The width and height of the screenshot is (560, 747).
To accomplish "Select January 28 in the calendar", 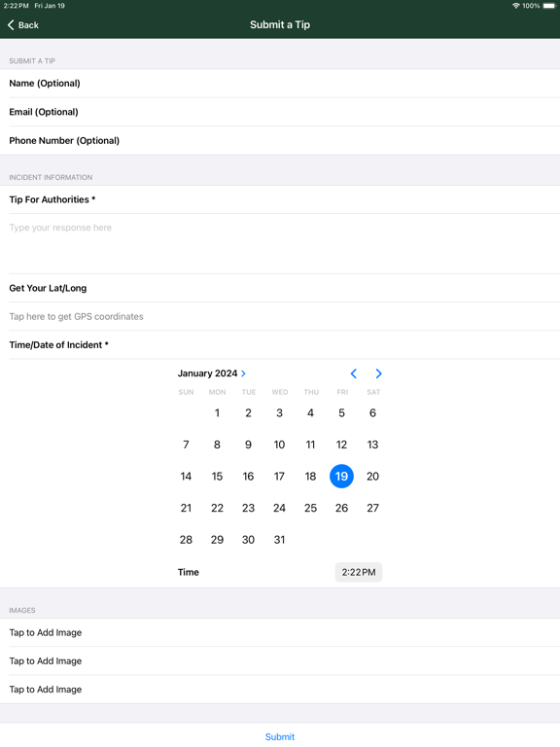I will [187, 540].
